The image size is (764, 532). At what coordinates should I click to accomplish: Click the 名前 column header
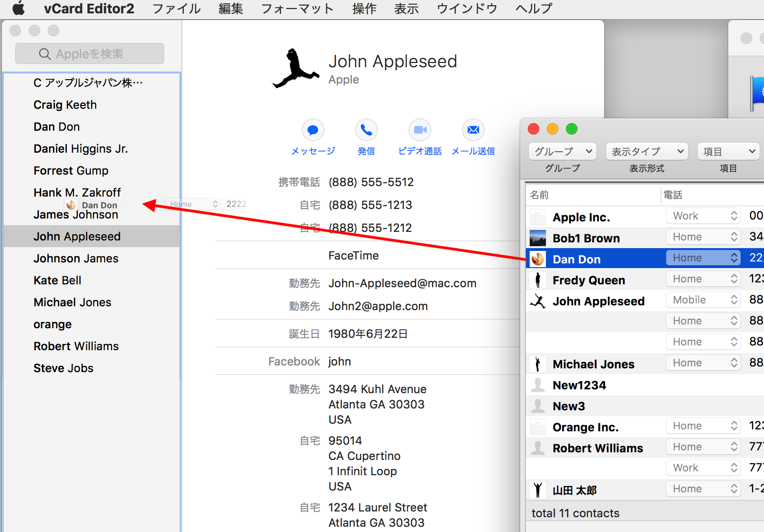[593, 195]
